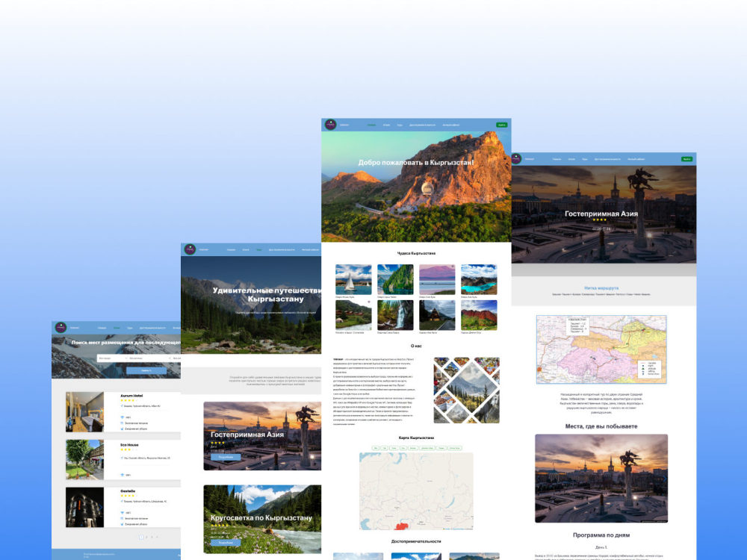
Task: Go to page 1 in the hotel list pagination
Action: (141, 537)
